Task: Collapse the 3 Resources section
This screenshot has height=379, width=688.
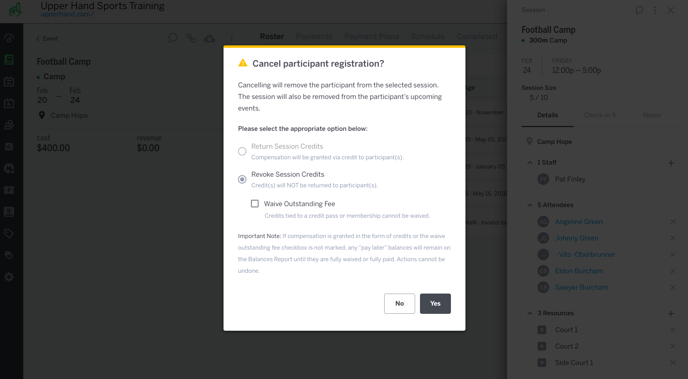Action: [530, 313]
